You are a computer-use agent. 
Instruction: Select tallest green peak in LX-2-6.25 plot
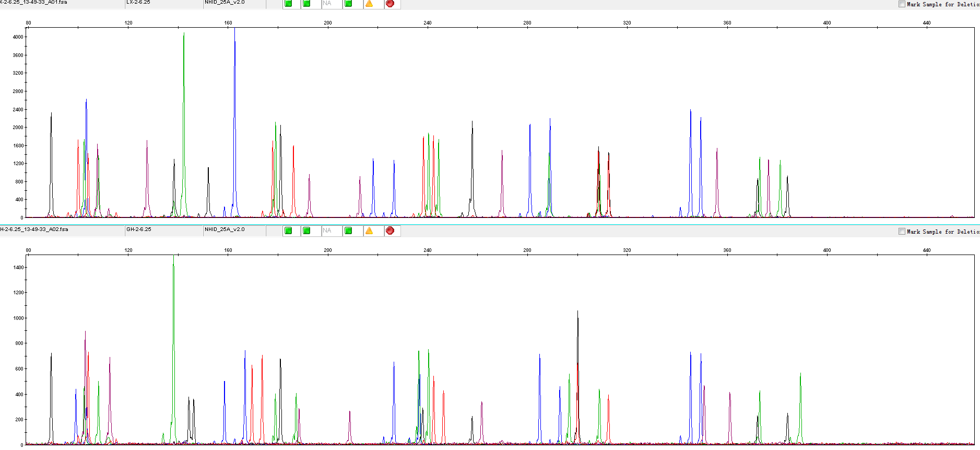coord(184,124)
